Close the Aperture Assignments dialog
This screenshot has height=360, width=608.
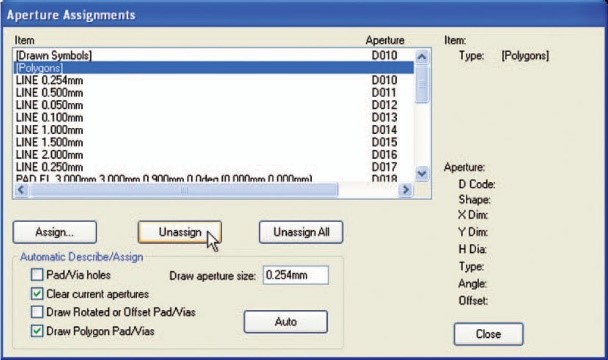489,334
